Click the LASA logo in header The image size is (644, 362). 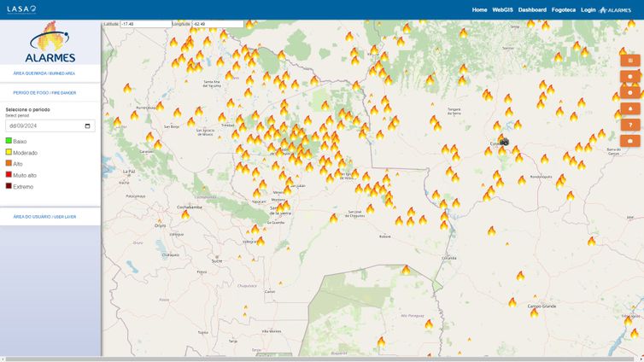[x=21, y=9]
